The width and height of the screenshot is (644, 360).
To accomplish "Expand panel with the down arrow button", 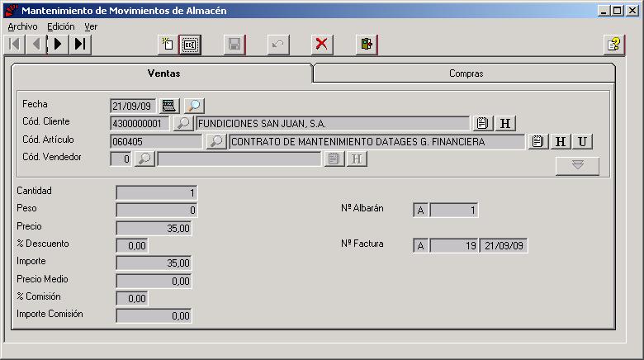I will [x=577, y=166].
